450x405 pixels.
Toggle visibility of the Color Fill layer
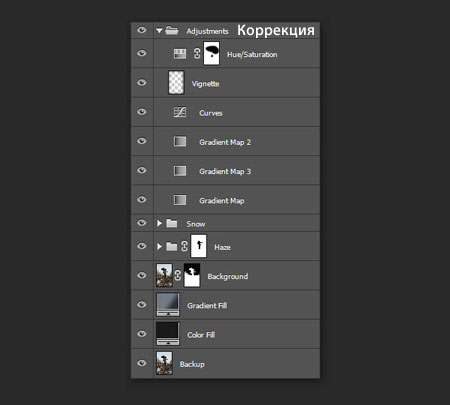pos(142,334)
